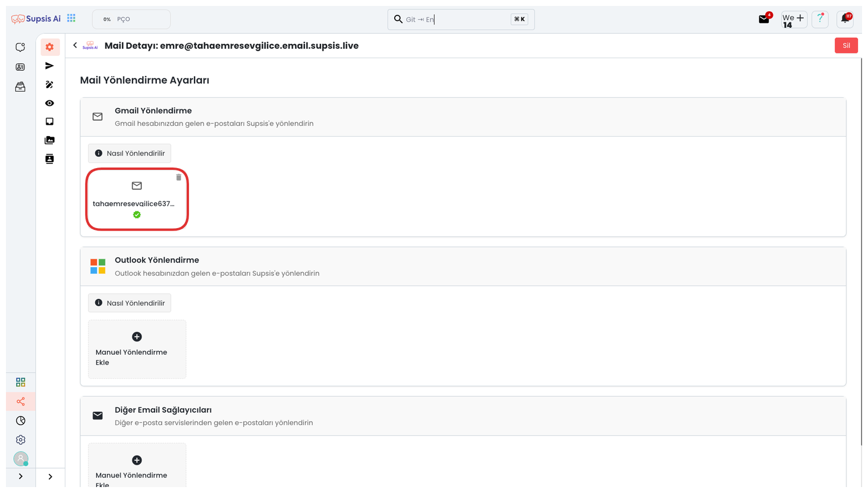Screen dimensions: 868x493
Task: Click the Microsoft Outlook colored squares logo
Action: (x=98, y=266)
